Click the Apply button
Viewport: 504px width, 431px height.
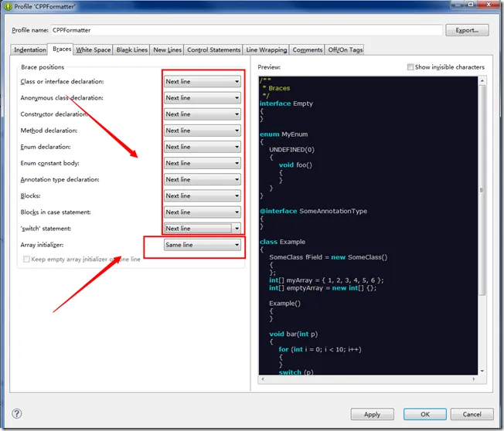pos(373,414)
